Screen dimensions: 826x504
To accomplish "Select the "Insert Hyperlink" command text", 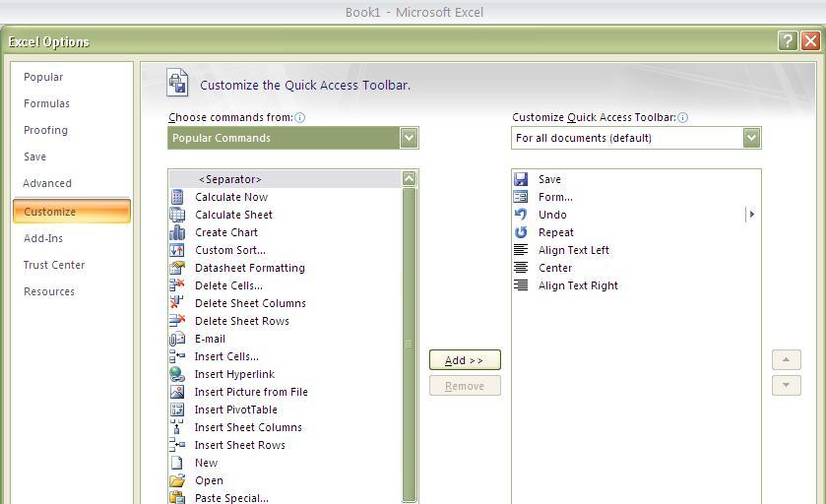I will pyautogui.click(x=234, y=374).
